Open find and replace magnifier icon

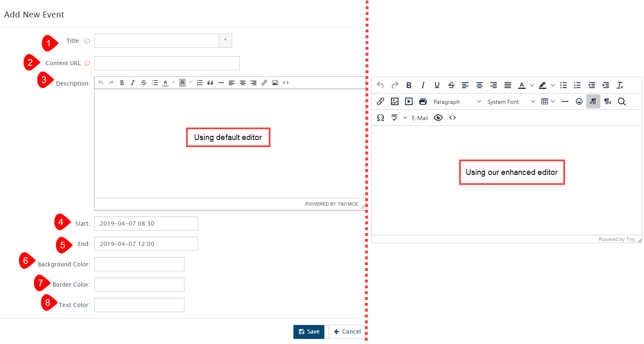coord(622,101)
